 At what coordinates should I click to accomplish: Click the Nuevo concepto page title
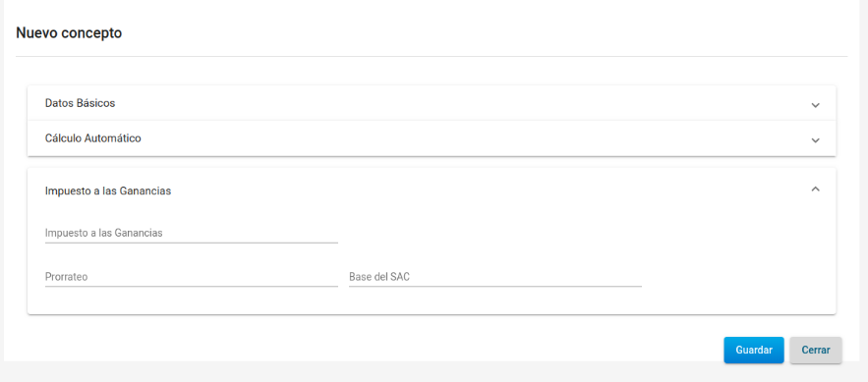coord(69,33)
